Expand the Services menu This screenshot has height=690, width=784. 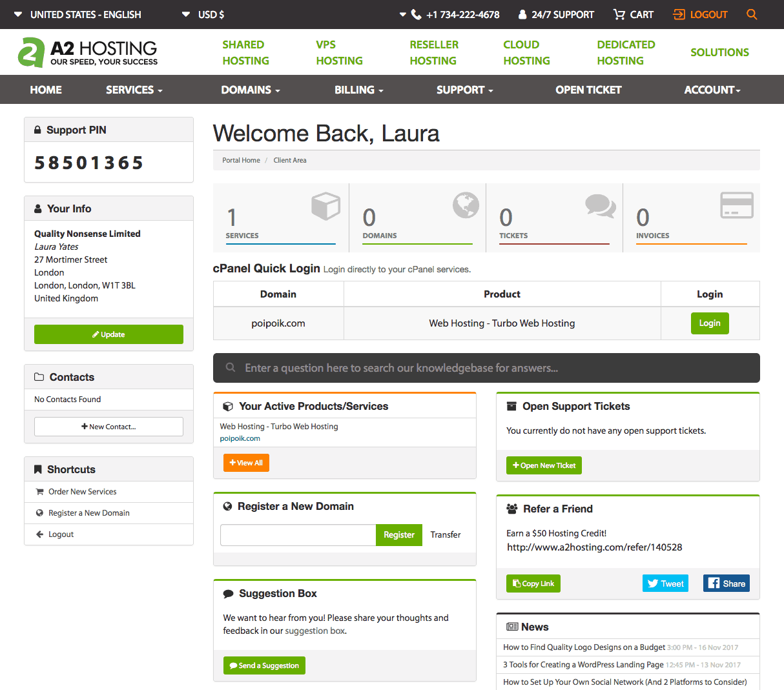tap(134, 90)
